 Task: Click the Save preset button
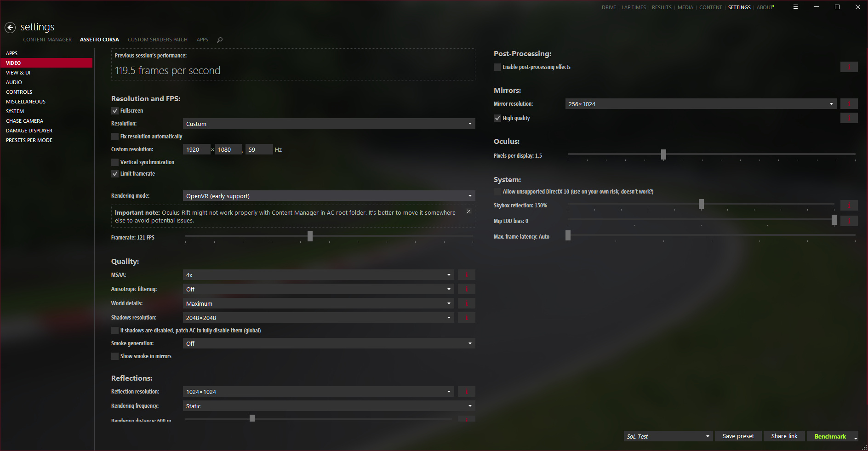pyautogui.click(x=738, y=436)
